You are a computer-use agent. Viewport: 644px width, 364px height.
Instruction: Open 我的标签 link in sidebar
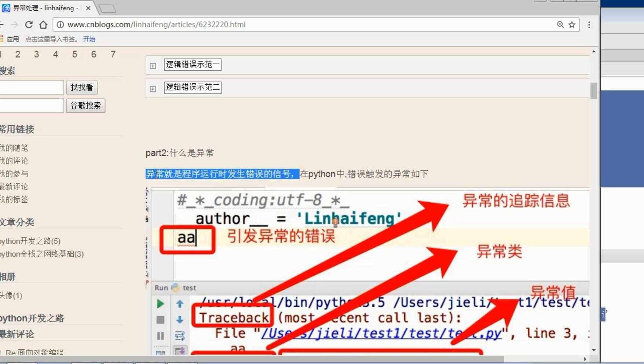[14, 199]
